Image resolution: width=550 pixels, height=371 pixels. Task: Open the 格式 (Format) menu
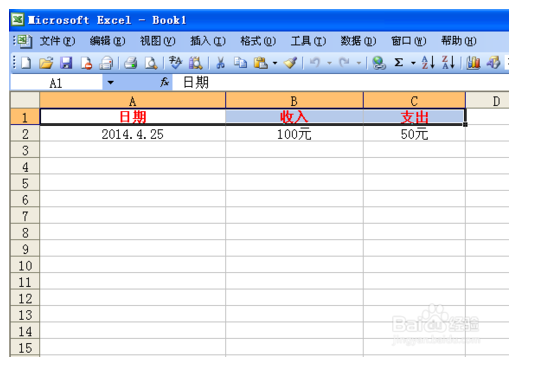pos(258,41)
